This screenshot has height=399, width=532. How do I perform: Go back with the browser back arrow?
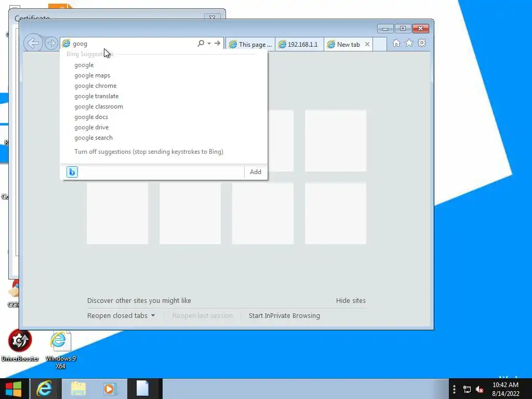pos(33,44)
